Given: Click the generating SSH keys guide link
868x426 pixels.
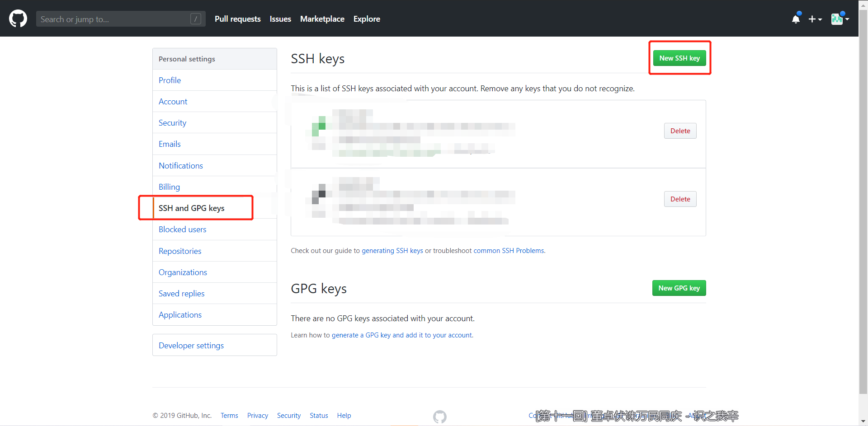Looking at the screenshot, I should (393, 250).
